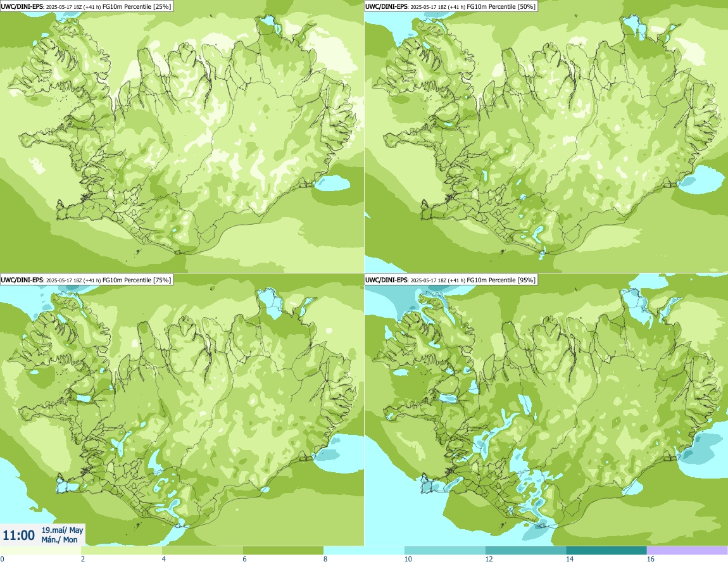Select the 8-10 light cyan legend band

[363, 550]
